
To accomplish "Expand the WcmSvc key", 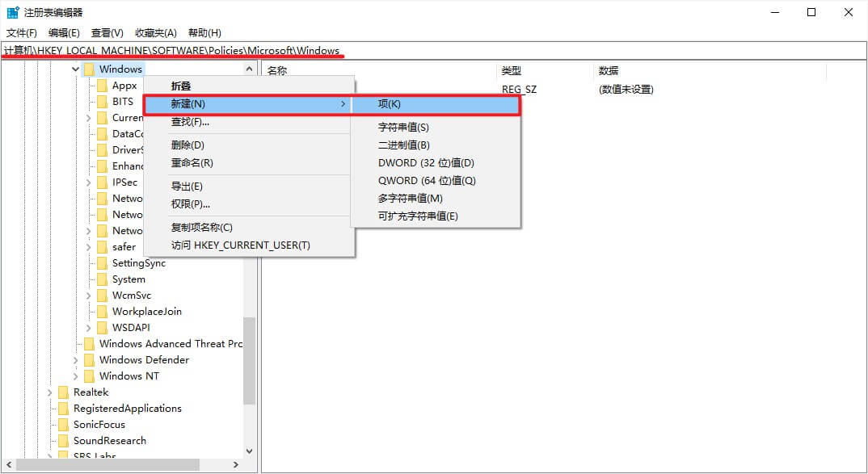I will tap(88, 296).
